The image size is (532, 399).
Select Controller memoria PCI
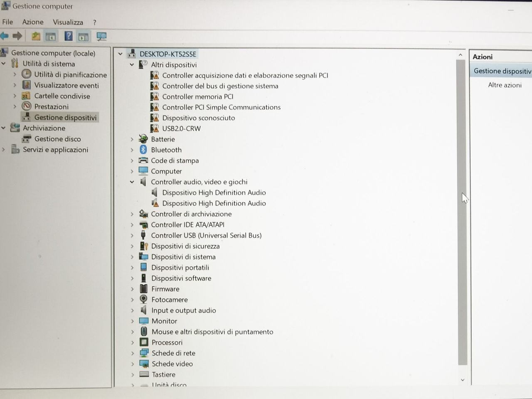197,96
